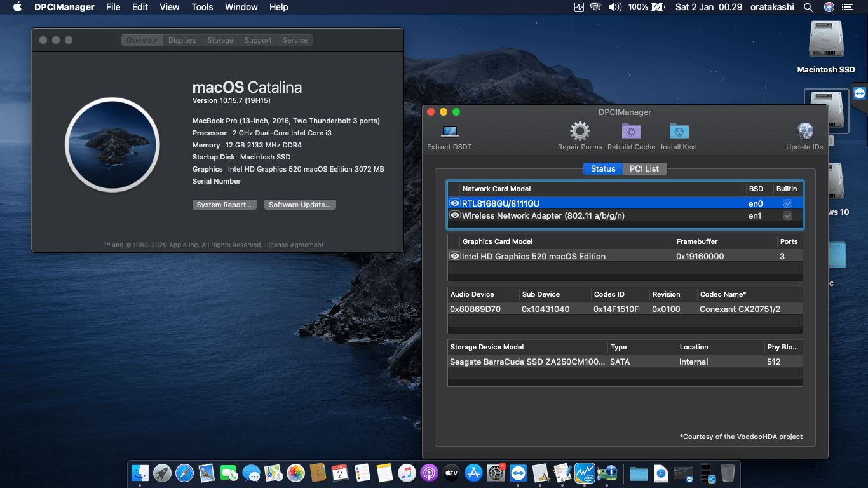Open Repair Perms in DPCIManager toolbar

(x=579, y=132)
